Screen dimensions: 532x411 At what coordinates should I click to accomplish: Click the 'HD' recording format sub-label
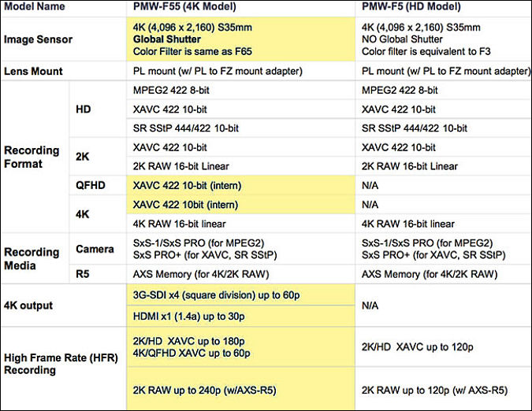pyautogui.click(x=83, y=109)
